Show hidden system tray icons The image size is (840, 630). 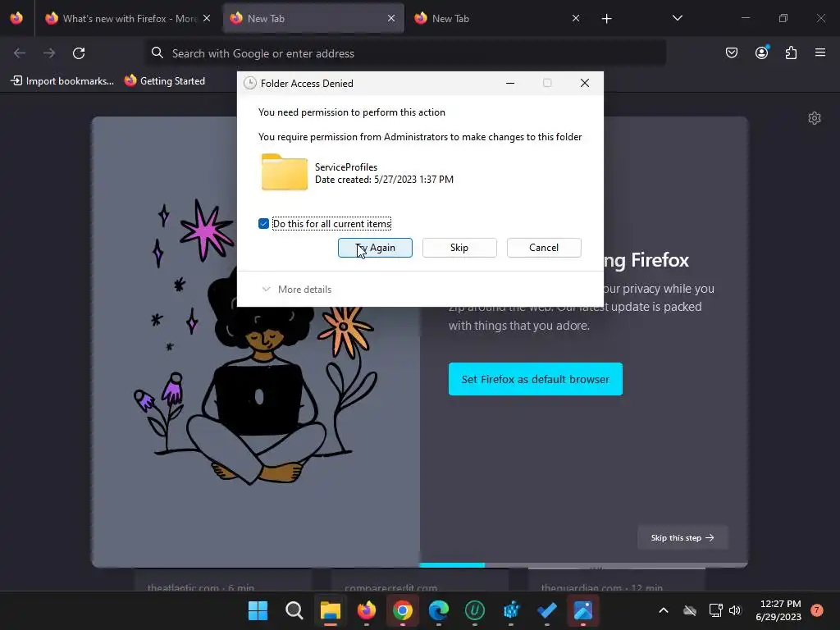click(663, 610)
